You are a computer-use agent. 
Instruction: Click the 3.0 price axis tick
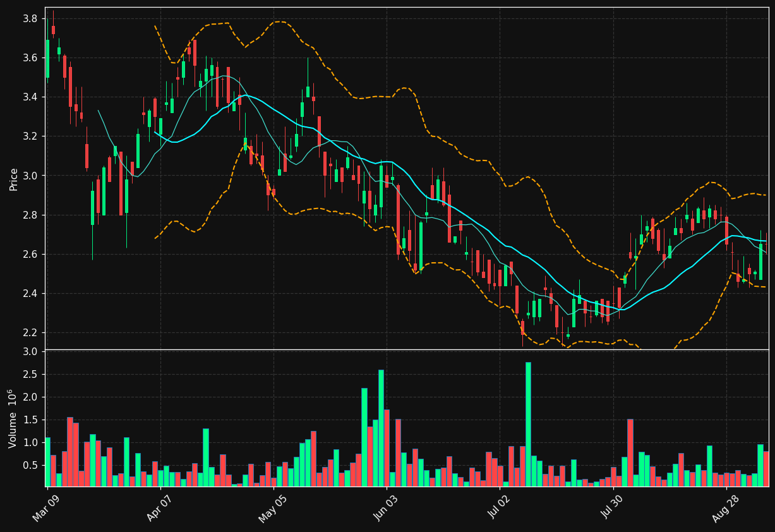[32, 176]
